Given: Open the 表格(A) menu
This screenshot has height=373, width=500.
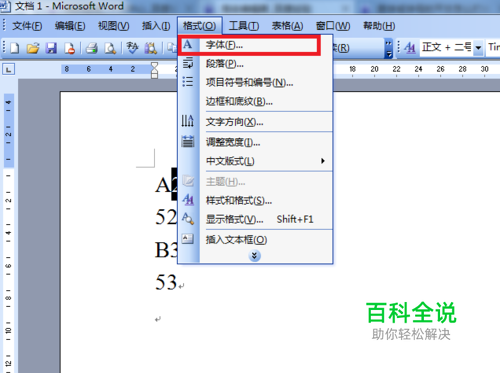Looking at the screenshot, I should 287,26.
